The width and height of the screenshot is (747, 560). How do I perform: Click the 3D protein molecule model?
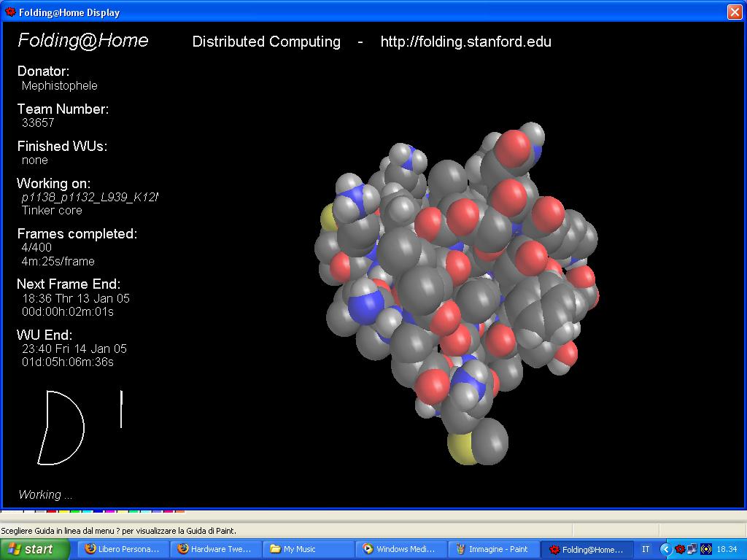tap(456, 293)
